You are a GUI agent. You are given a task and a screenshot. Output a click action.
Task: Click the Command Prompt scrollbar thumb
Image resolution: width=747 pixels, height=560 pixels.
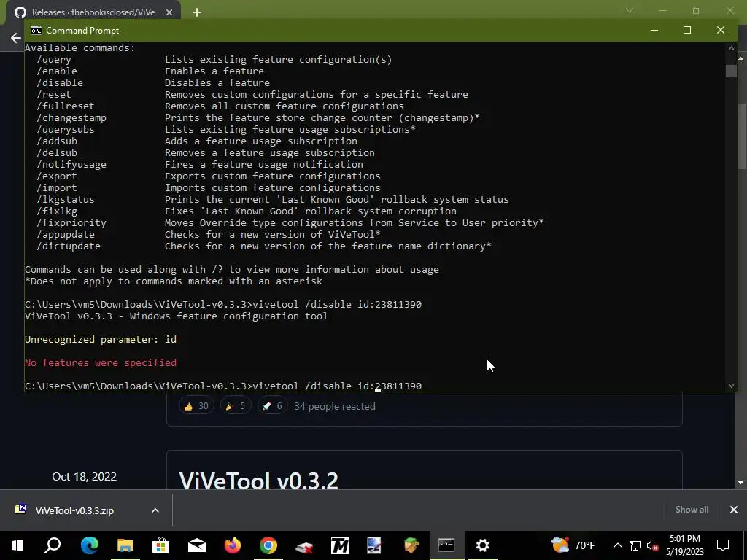pos(731,71)
